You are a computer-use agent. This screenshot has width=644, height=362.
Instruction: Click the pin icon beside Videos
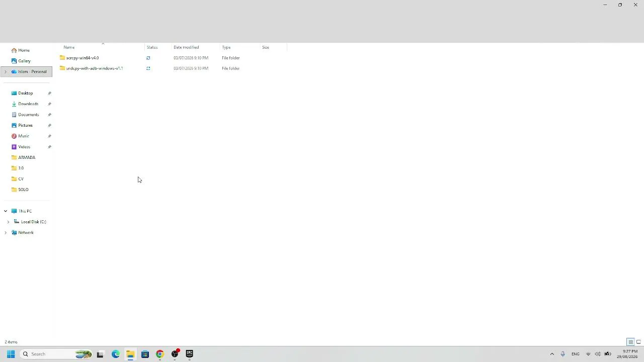(x=49, y=147)
